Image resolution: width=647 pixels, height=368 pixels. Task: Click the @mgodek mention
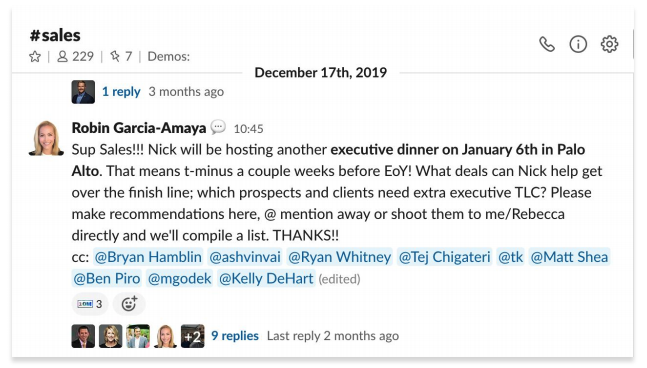[x=179, y=278]
